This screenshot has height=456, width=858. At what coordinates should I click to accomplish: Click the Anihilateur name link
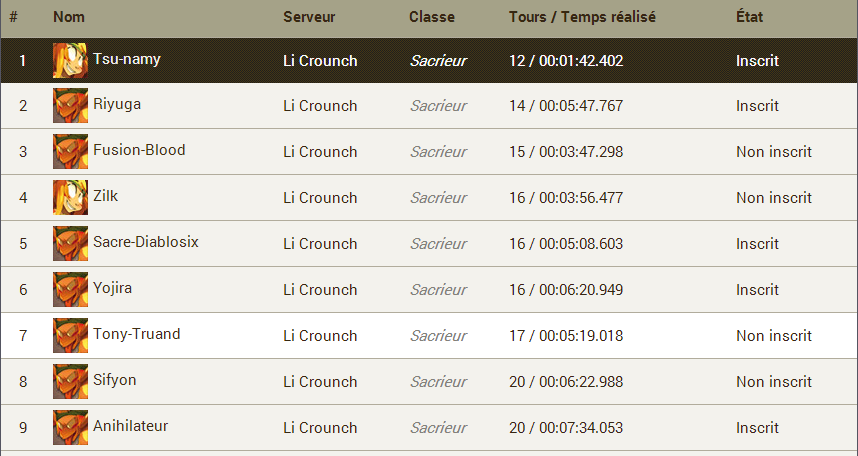(x=130, y=426)
